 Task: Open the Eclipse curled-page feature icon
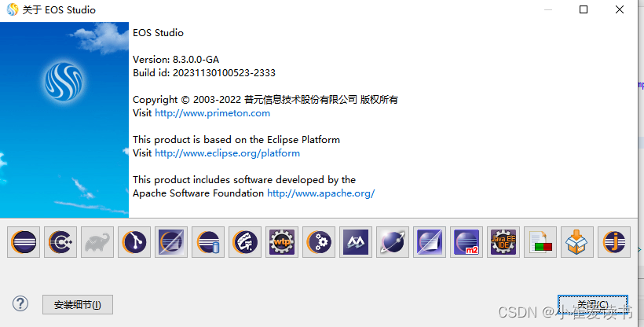430,242
